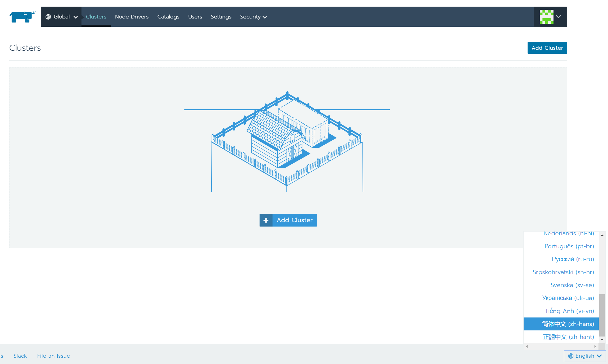
Task: Open the Slack footer link
Action: coord(20,356)
